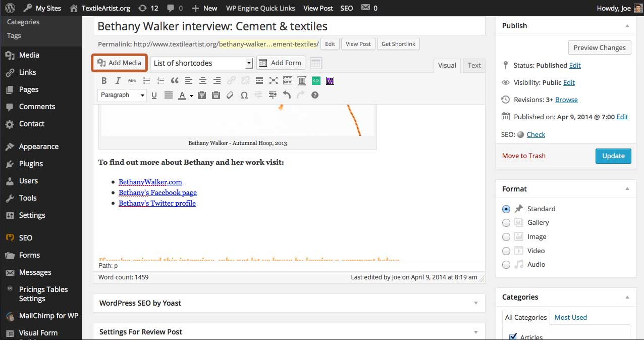Choose text color with the A swatch
The image size is (644, 340).
pyautogui.click(x=182, y=95)
